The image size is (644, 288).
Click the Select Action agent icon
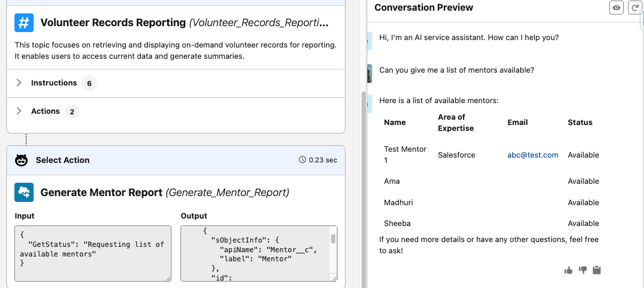coord(21,160)
